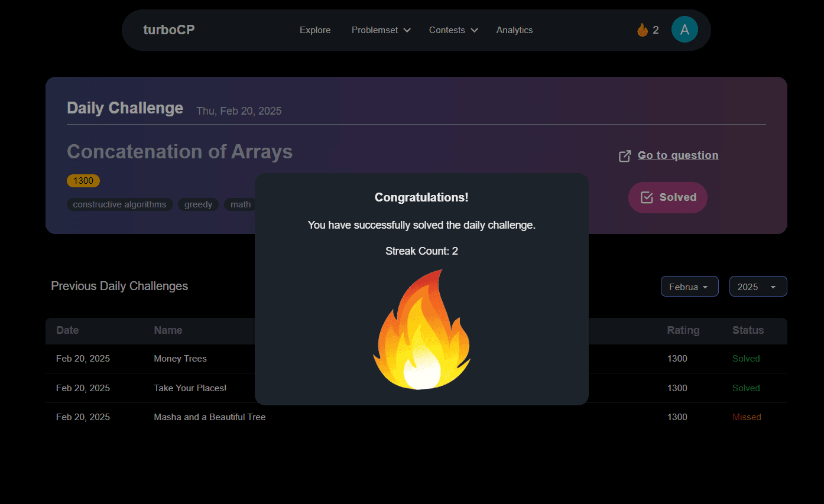Open the Analytics page
The image size is (824, 504).
(514, 30)
